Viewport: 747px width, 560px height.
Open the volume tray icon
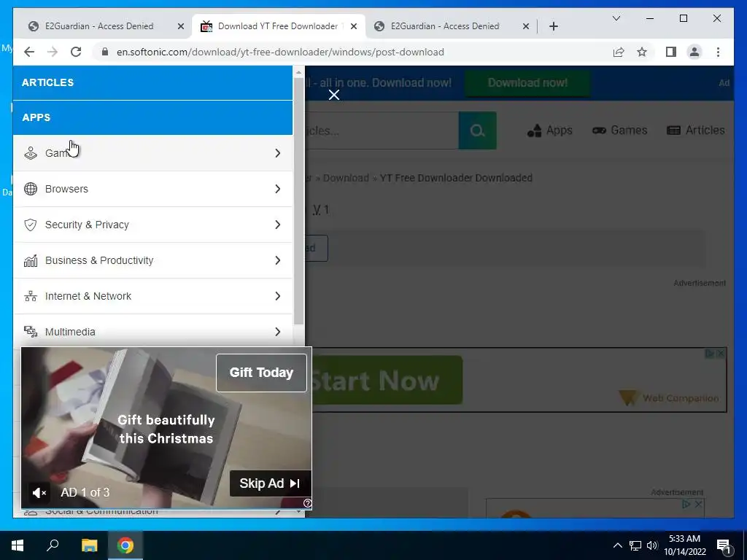pyautogui.click(x=652, y=545)
